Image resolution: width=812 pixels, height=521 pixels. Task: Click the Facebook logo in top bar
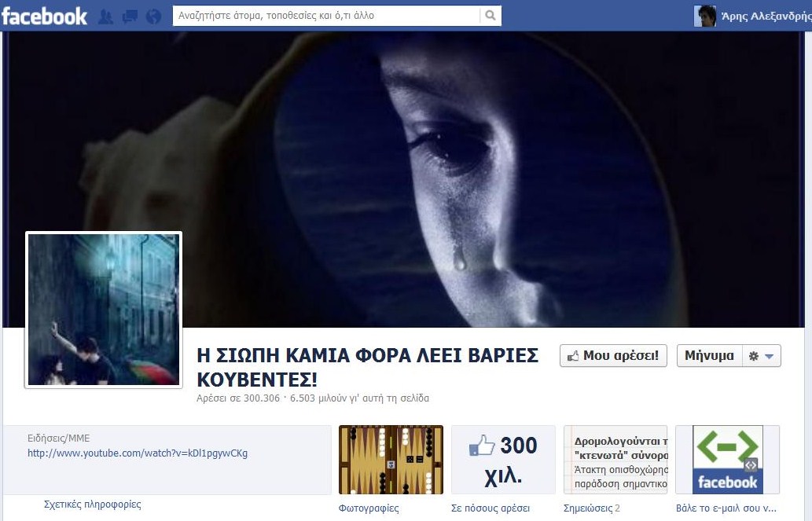[44, 16]
